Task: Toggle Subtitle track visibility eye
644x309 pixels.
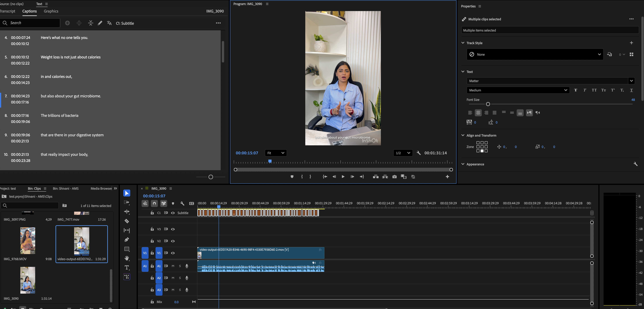Action: [173, 213]
